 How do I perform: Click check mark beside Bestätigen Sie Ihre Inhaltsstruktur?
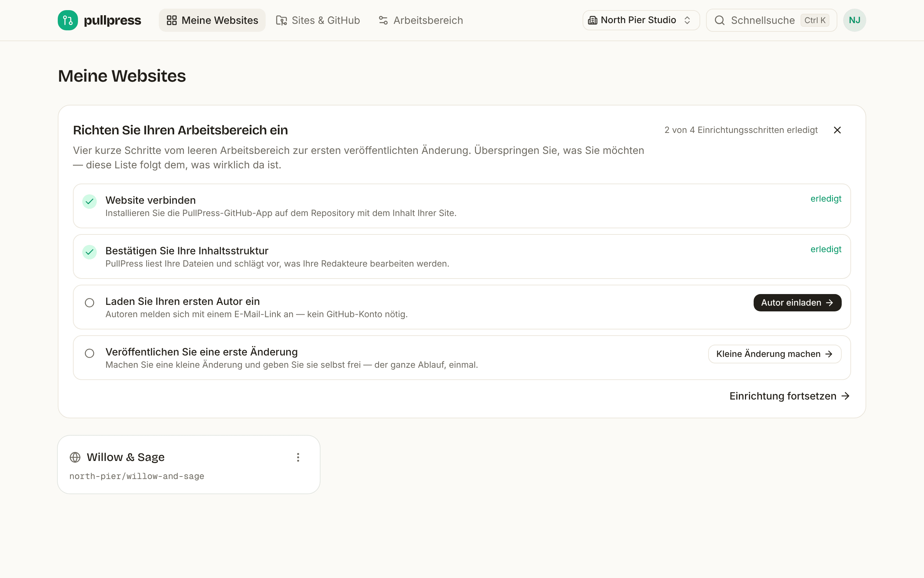click(90, 252)
